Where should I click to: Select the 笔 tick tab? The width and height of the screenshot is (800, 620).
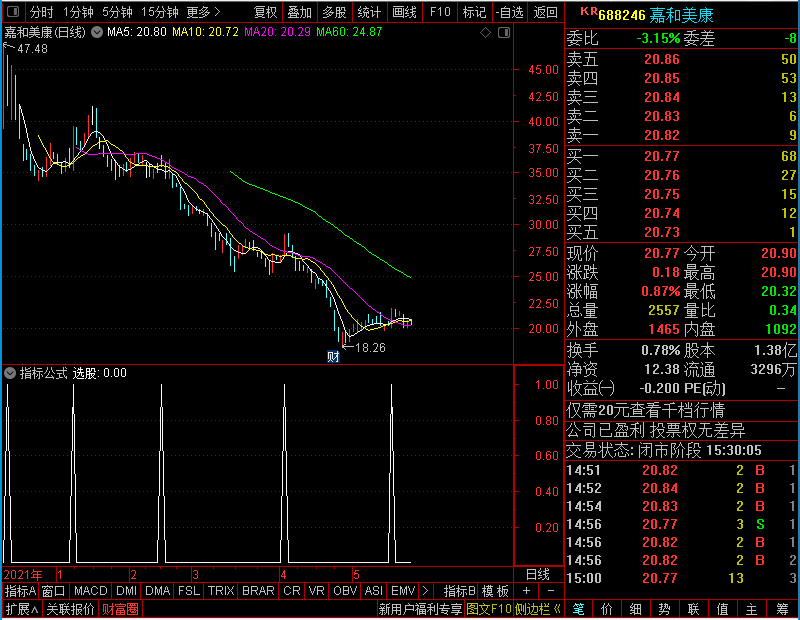579,609
